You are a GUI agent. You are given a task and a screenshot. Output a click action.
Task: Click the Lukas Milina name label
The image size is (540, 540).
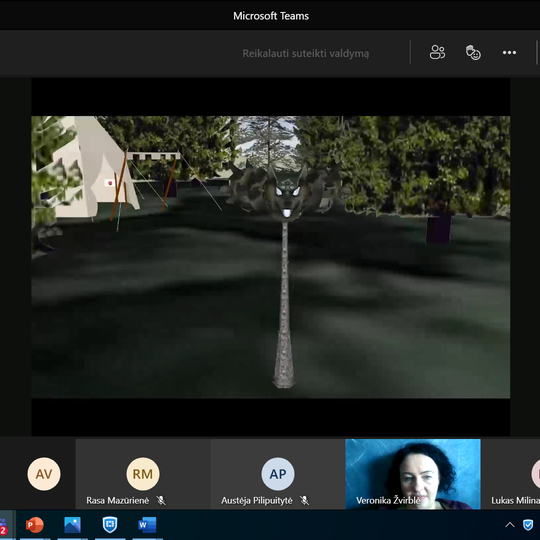coord(515,500)
